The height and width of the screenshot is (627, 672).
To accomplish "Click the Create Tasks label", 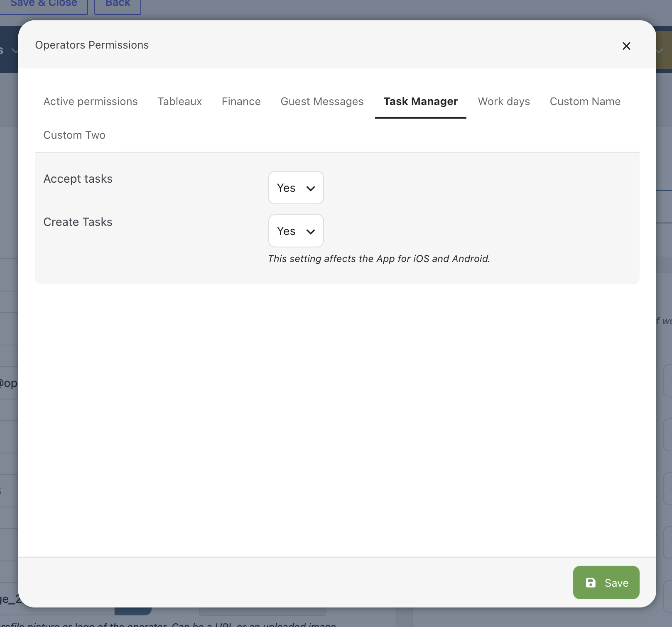I will 78,222.
